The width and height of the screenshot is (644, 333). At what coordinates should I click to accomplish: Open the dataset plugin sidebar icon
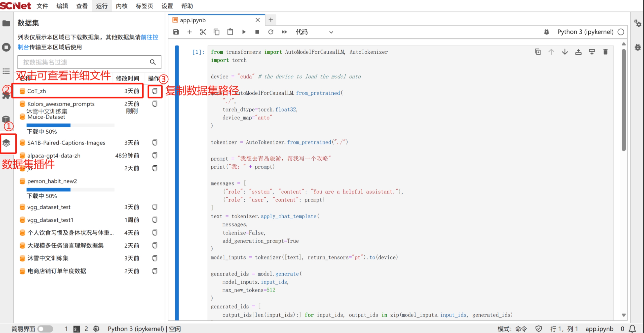[x=6, y=143]
